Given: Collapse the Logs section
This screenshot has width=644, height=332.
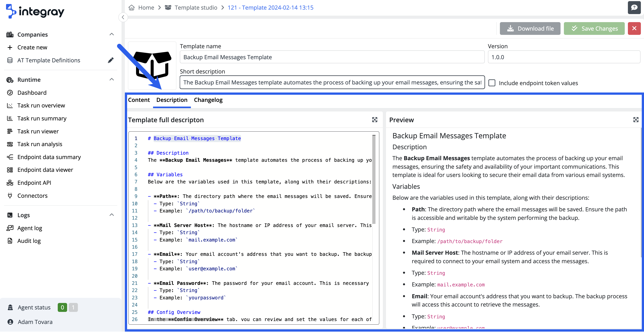Looking at the screenshot, I should tap(112, 215).
